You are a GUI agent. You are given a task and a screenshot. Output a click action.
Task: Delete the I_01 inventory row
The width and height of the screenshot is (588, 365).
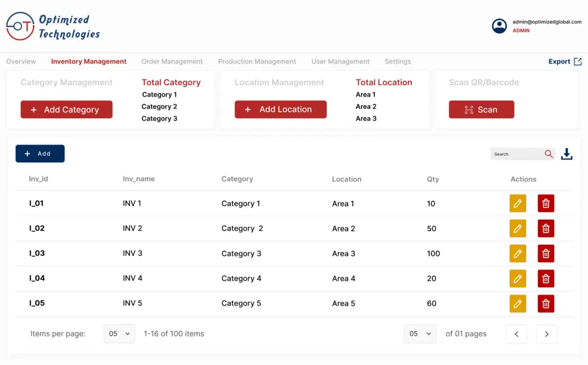[546, 203]
